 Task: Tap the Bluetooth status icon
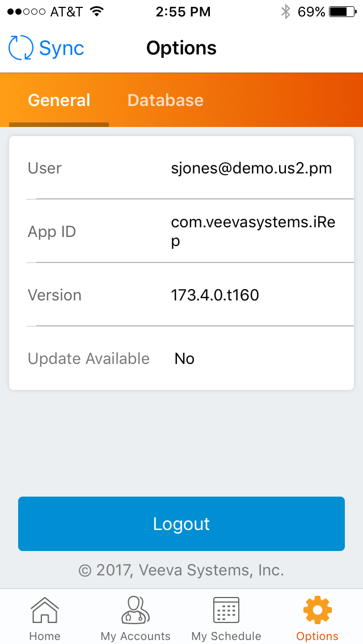[286, 12]
